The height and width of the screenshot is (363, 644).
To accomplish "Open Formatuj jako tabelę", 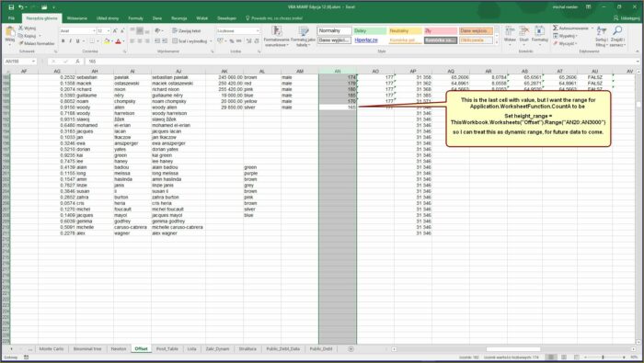I will pos(303,36).
